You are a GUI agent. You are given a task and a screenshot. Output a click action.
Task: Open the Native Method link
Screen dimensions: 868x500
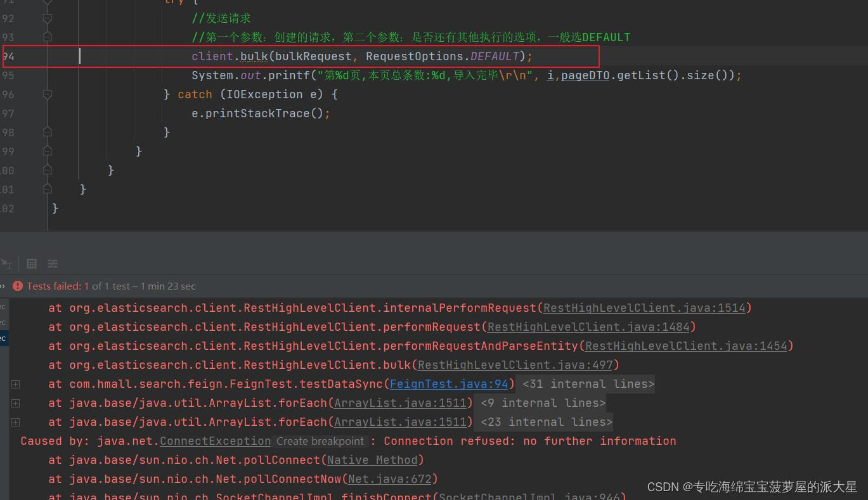(372, 460)
